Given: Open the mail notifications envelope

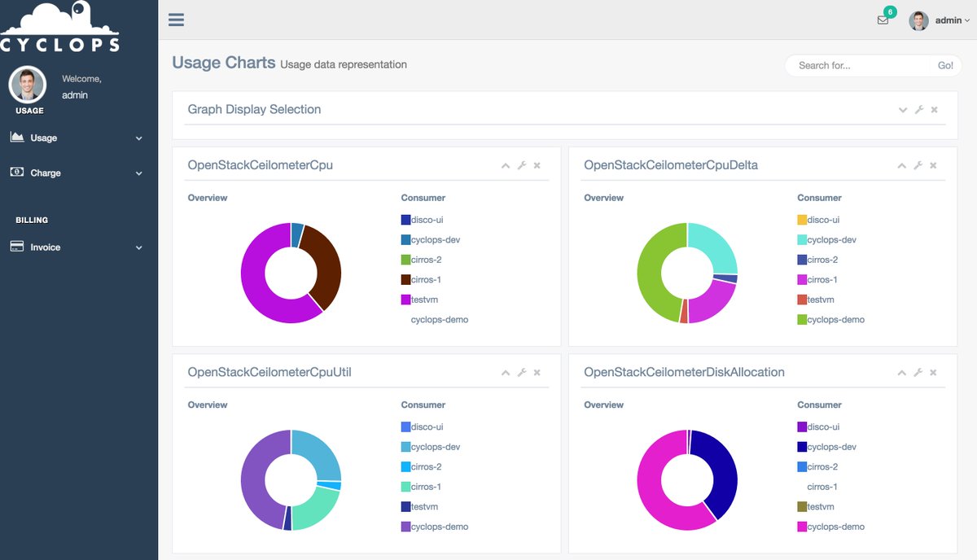Looking at the screenshot, I should click(883, 20).
